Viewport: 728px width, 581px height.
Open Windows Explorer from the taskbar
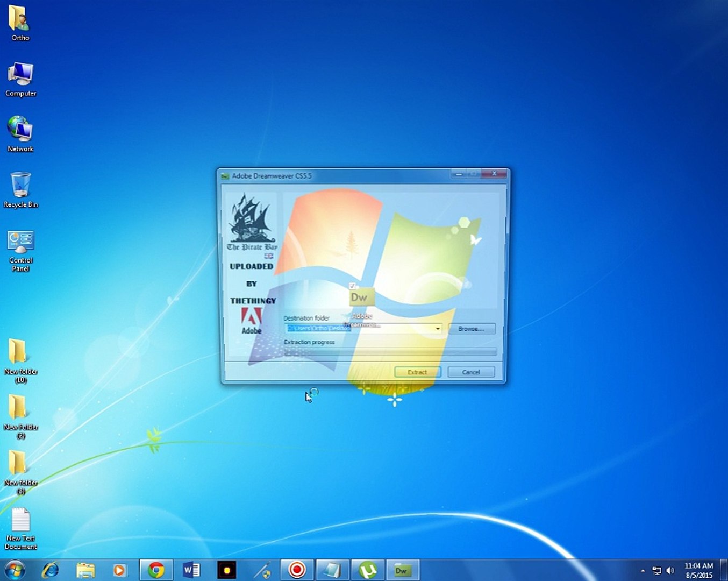(x=85, y=570)
